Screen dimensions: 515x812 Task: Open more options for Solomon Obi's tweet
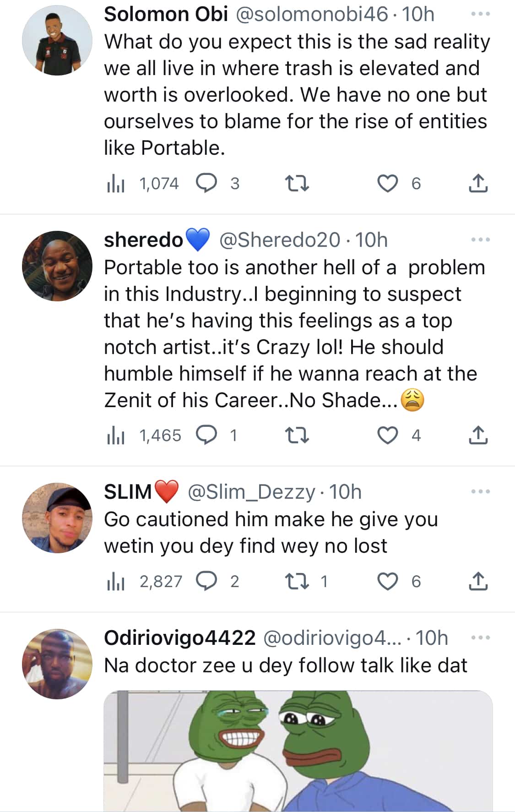(x=480, y=14)
